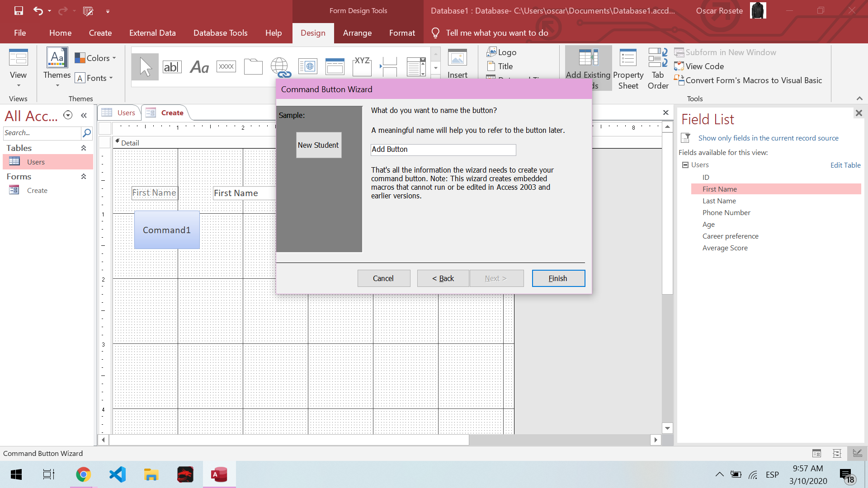
Task: Select the Label control tool
Action: pos(199,67)
